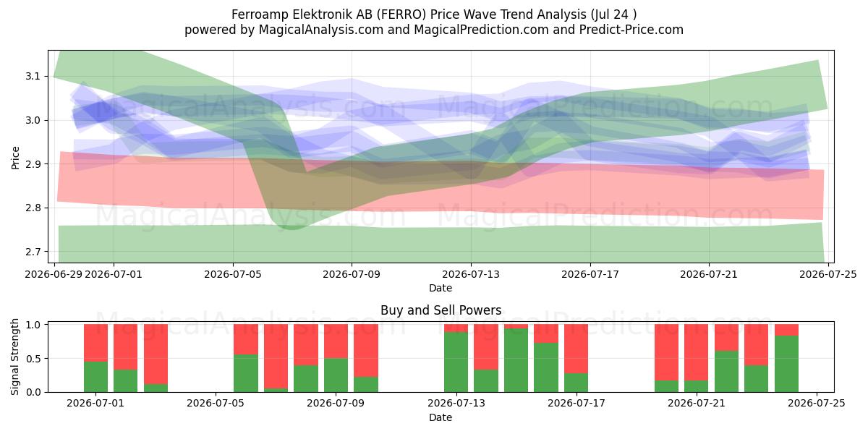Image resolution: width=868 pixels, height=434 pixels.
Task: Click red sell bar segment for 2026-07-17
Action: [x=576, y=349]
